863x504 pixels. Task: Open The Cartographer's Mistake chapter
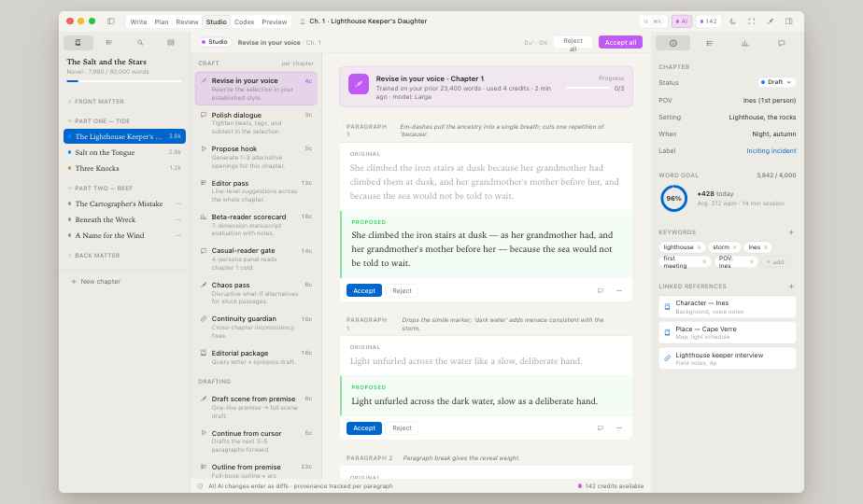(124, 203)
